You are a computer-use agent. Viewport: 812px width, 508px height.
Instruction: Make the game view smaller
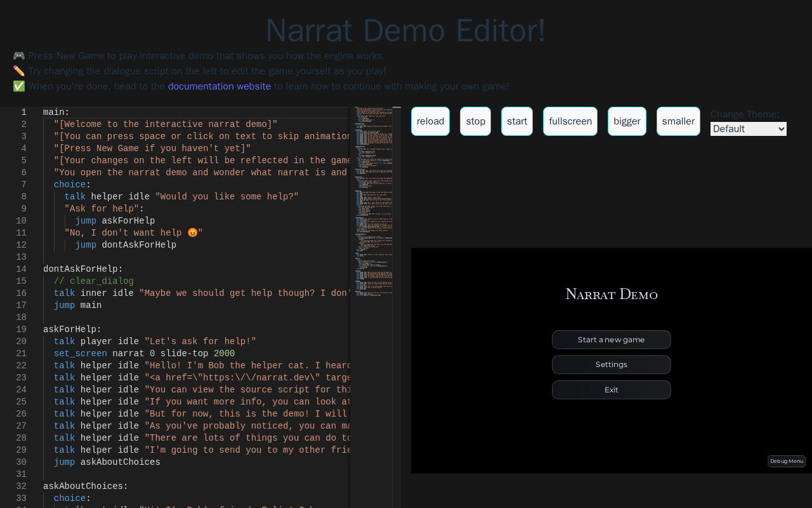(x=678, y=121)
